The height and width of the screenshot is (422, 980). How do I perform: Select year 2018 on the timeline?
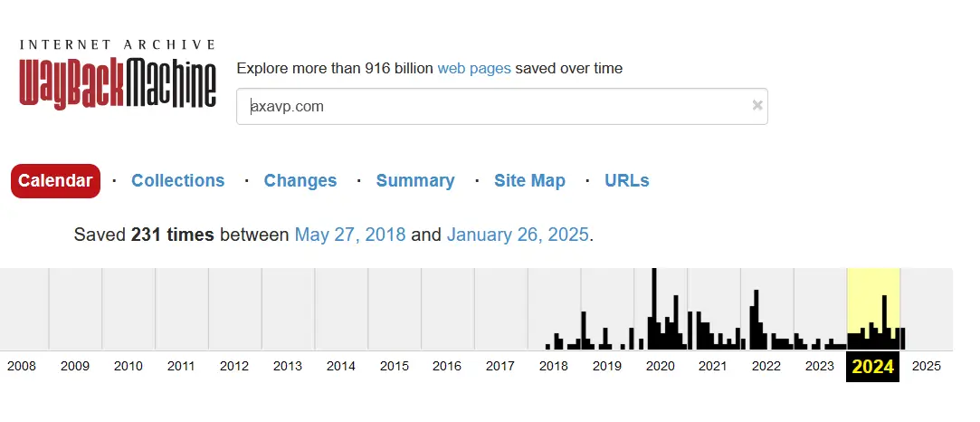(x=554, y=367)
